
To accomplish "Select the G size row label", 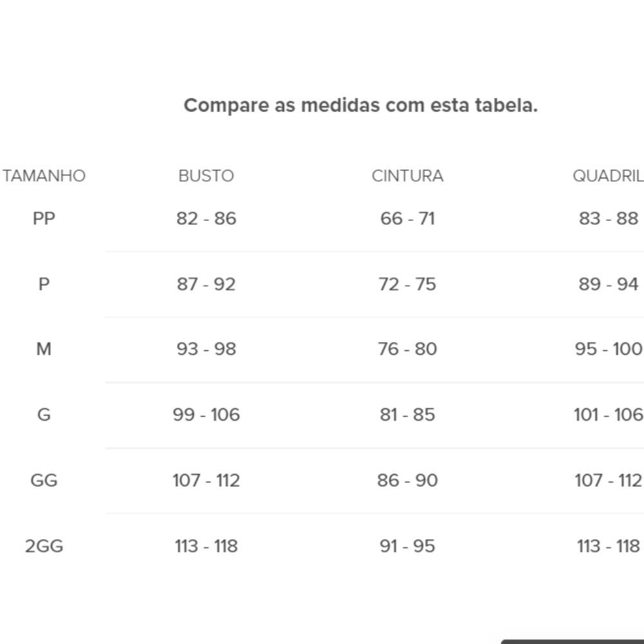I will coord(44,415).
